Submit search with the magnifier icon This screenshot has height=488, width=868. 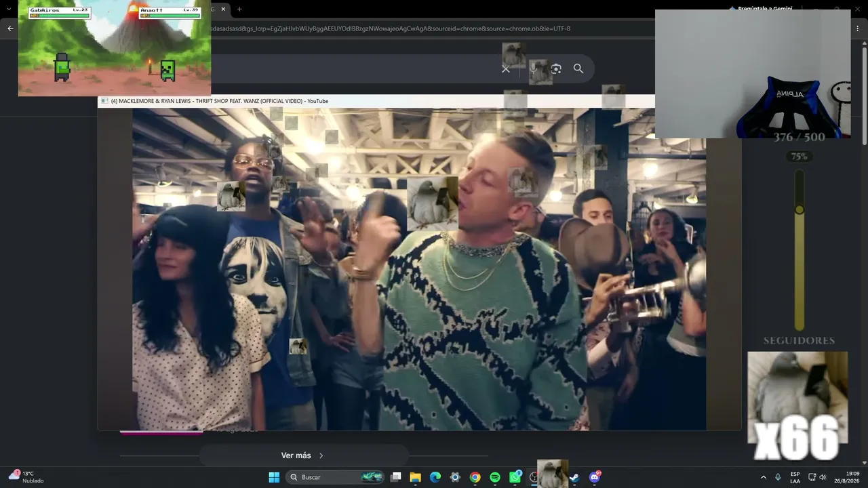pos(578,68)
